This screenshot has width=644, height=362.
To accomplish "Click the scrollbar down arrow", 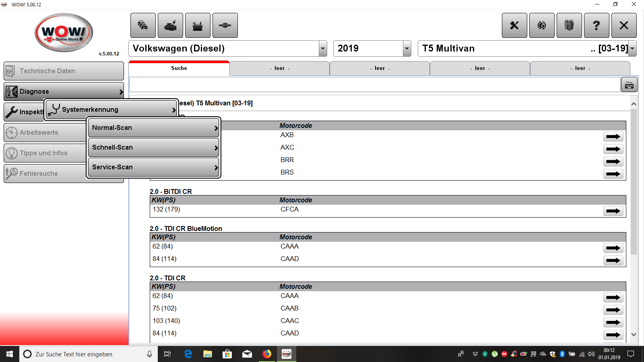I will pos(634,334).
